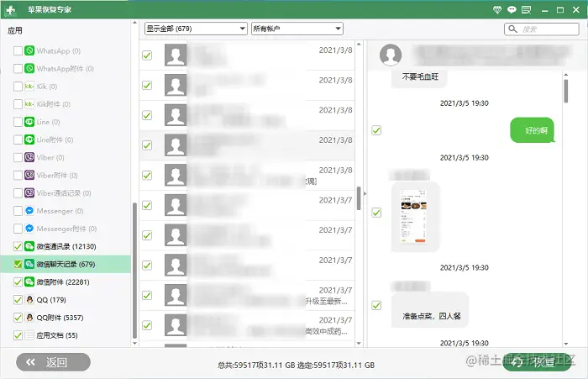Image resolution: width=588 pixels, height=379 pixels.
Task: Select 应用文档 (55) in app list
Action: [x=66, y=335]
